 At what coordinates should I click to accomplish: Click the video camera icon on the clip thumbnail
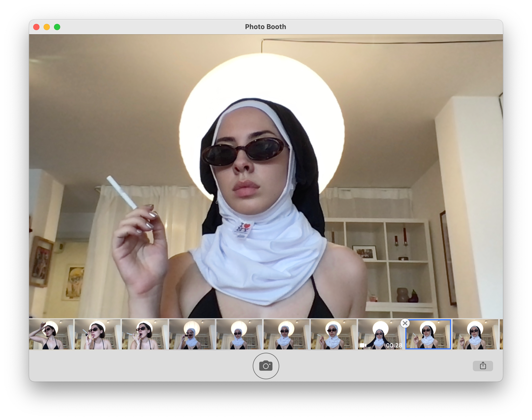pyautogui.click(x=363, y=345)
